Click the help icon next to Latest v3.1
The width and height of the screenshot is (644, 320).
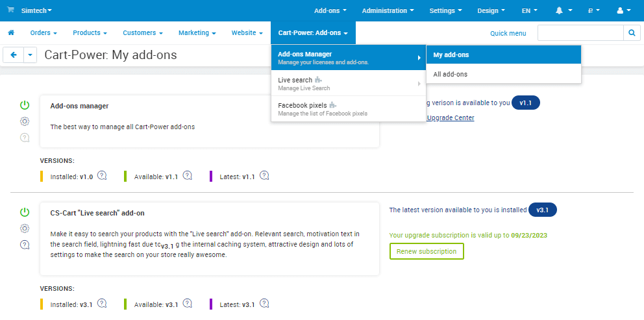click(x=264, y=304)
